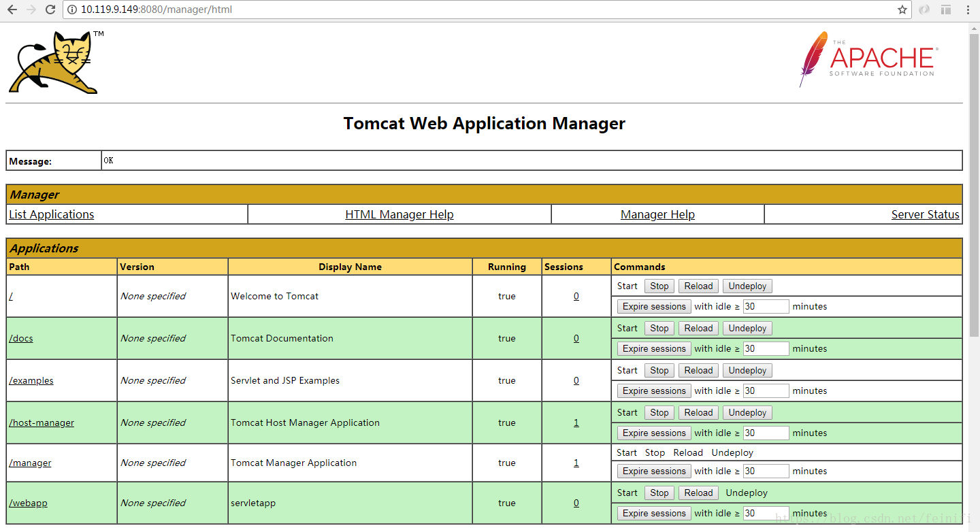The width and height of the screenshot is (980, 532).
Task: Open the /manager application link
Action: (30, 463)
